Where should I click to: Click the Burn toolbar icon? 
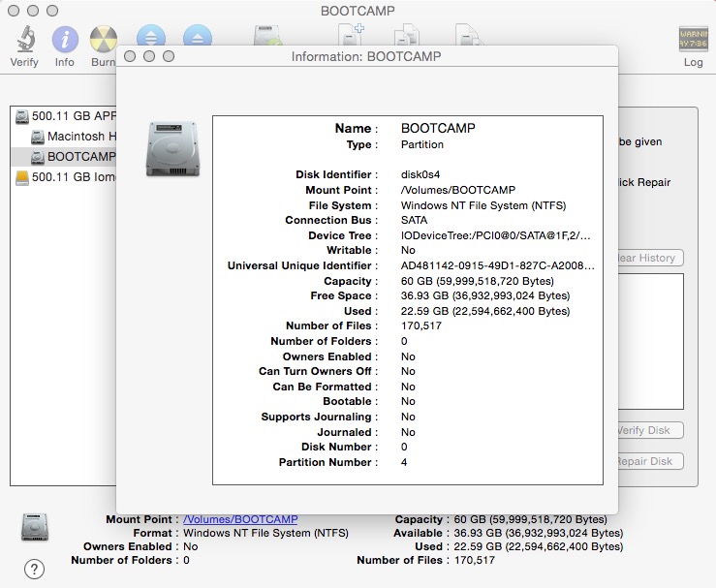click(104, 40)
